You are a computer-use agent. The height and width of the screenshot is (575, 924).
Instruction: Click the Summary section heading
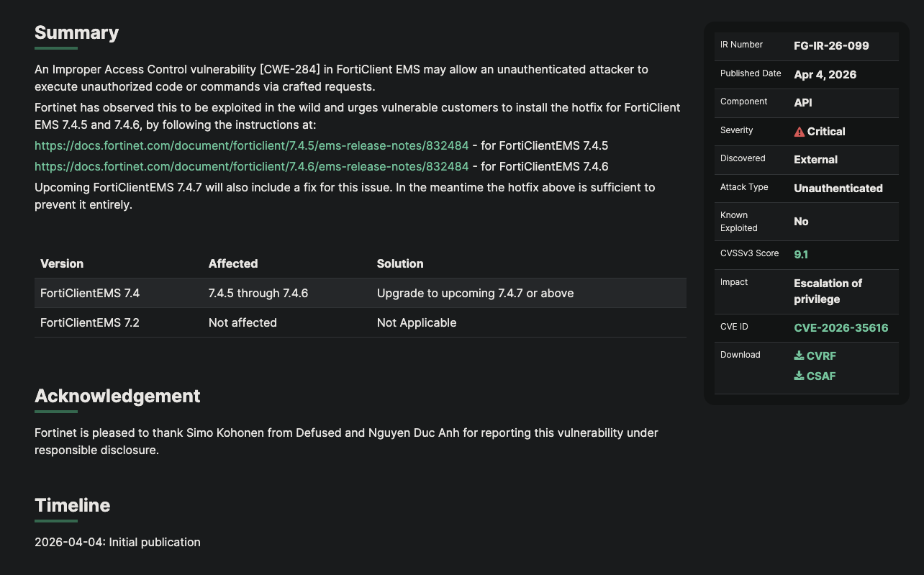[76, 33]
